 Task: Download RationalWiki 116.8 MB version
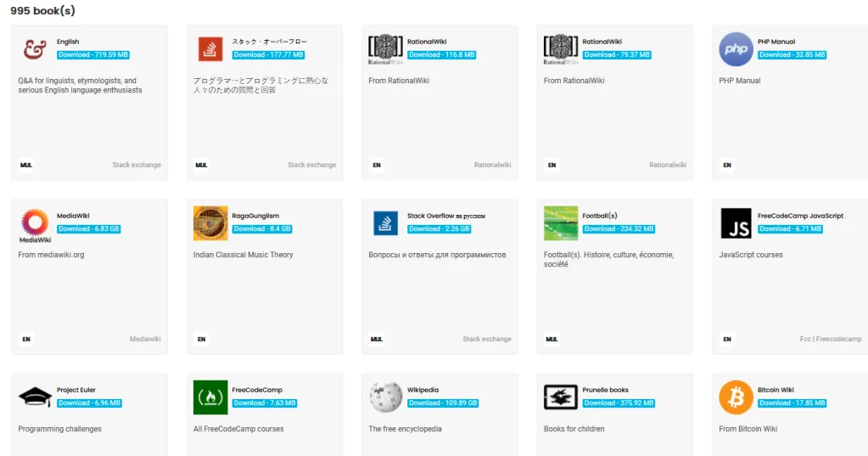pyautogui.click(x=442, y=55)
